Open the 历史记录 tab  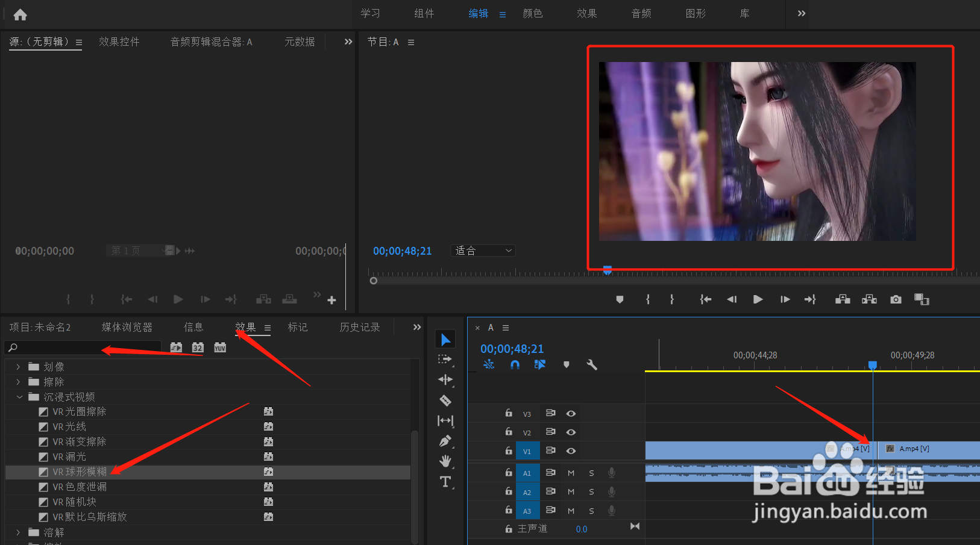tap(360, 327)
